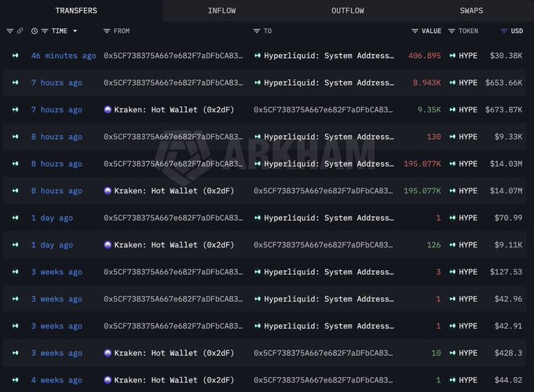This screenshot has height=392, width=534.
Task: Select the 9.35K value cell
Action: [x=429, y=110]
